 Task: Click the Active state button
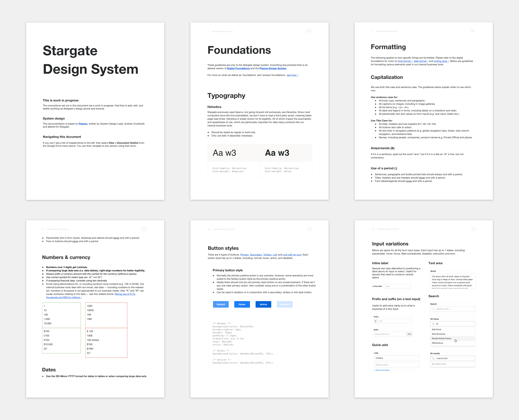point(263,304)
